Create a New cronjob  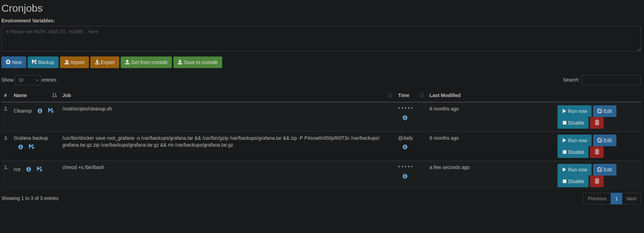[x=14, y=62]
